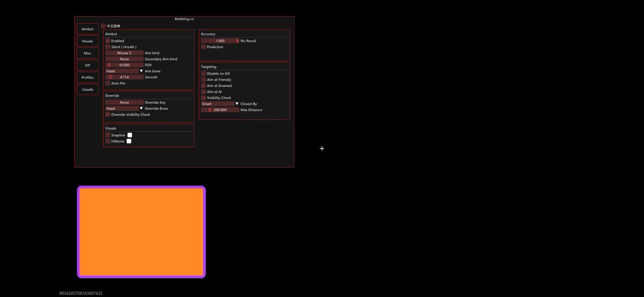Go to the Profiles tab
Image resolution: width=644 pixels, height=297 pixels.
coord(87,77)
